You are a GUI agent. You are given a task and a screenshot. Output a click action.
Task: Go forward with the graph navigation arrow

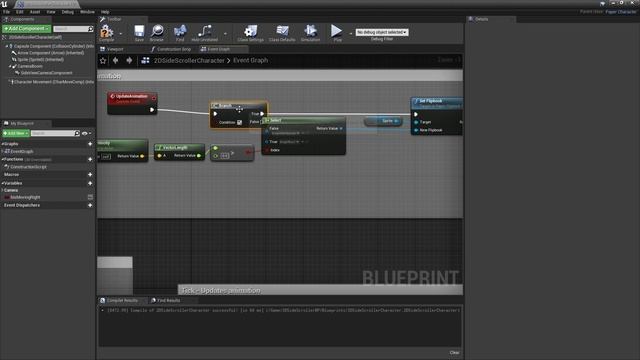click(129, 60)
